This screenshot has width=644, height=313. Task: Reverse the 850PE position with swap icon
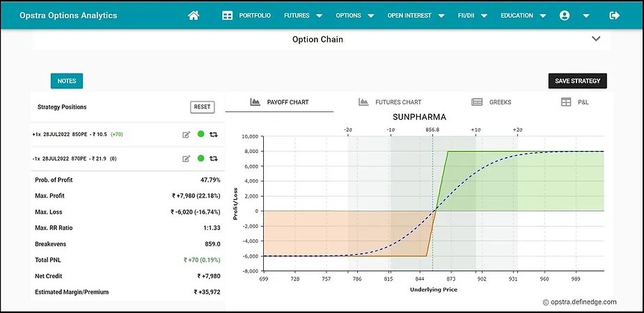click(x=214, y=134)
